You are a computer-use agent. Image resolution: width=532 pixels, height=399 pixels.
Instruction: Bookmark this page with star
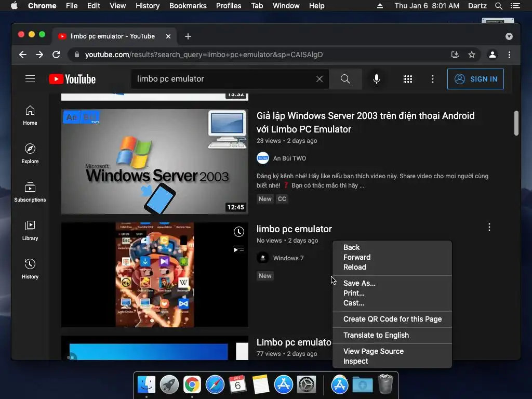coord(471,55)
